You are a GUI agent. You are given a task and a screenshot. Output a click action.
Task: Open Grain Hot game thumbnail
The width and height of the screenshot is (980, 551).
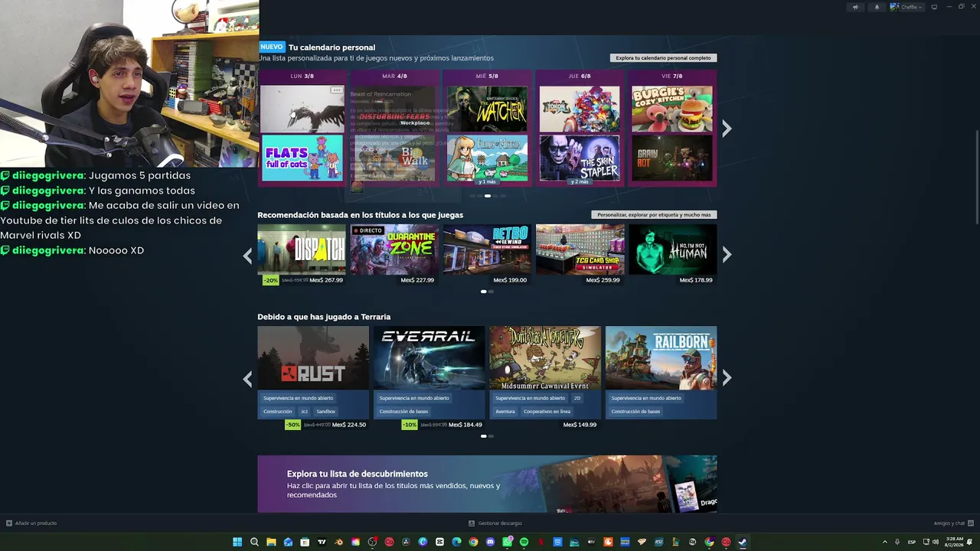tap(672, 158)
